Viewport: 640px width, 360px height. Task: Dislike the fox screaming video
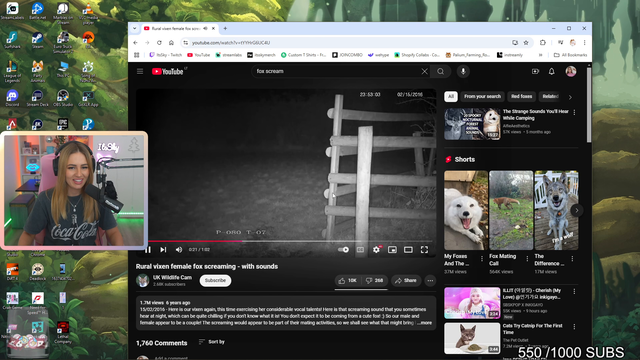(374, 280)
